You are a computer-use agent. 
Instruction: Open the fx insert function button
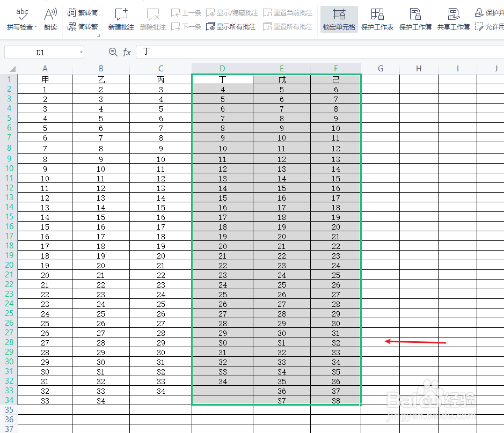tap(127, 52)
